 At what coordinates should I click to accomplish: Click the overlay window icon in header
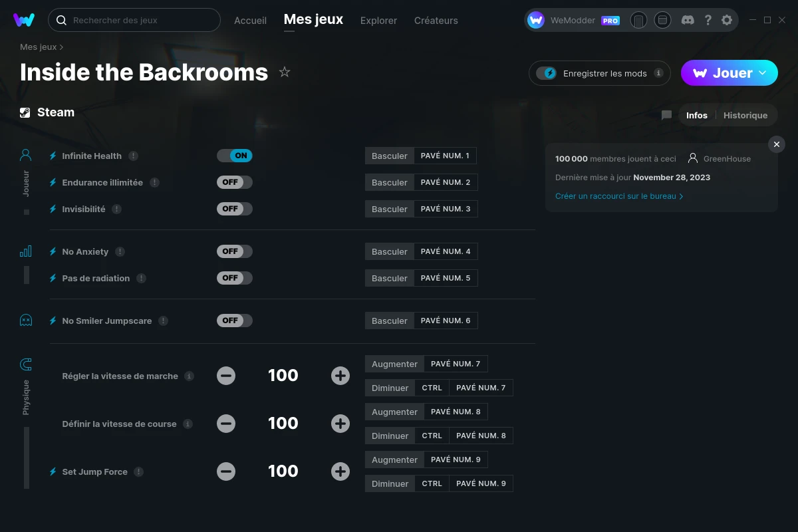662,20
